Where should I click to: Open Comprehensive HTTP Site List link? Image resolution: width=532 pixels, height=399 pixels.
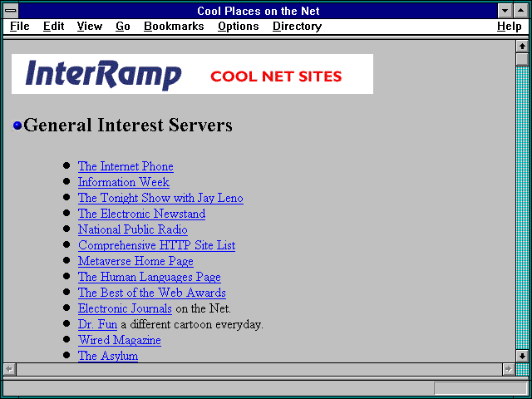click(156, 245)
